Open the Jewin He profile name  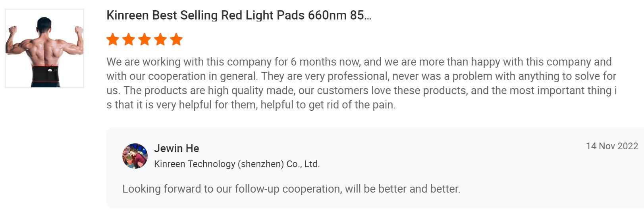click(x=177, y=149)
